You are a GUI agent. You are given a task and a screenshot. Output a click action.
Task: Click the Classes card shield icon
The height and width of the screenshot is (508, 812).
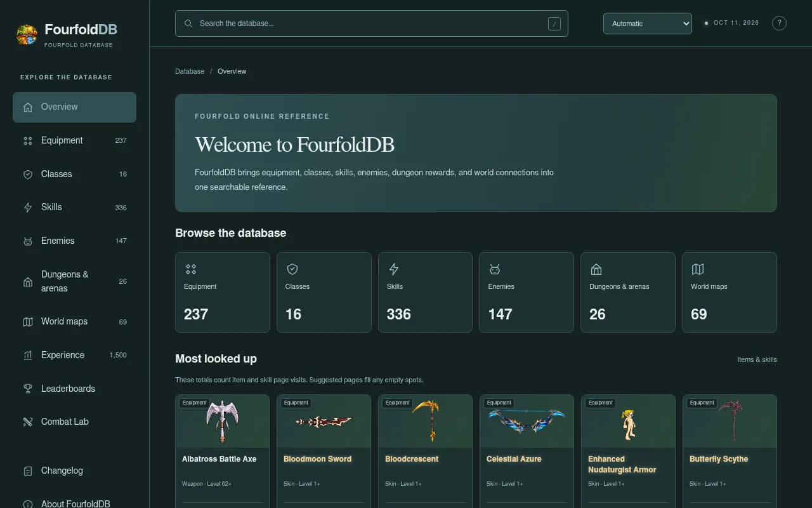click(292, 269)
